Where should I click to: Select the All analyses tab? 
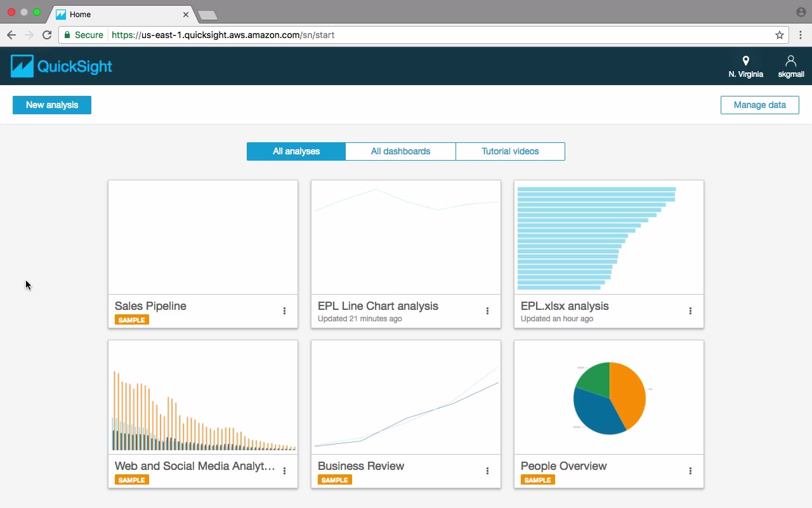[x=296, y=151]
